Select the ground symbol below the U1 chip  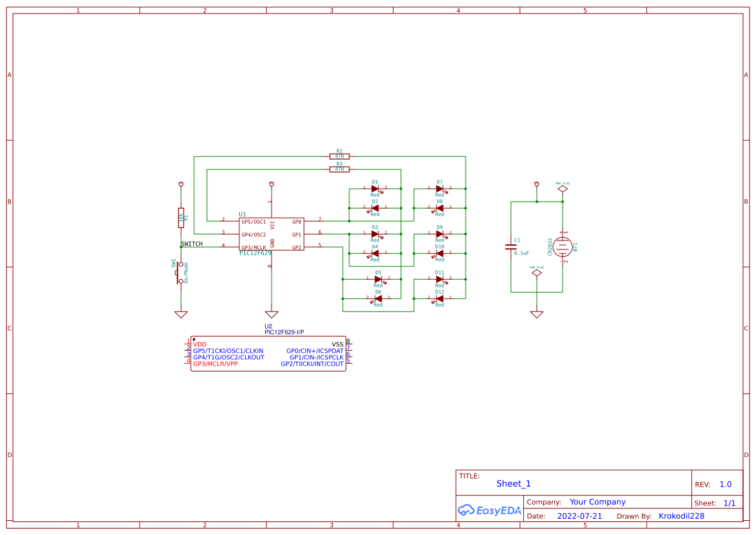point(272,315)
